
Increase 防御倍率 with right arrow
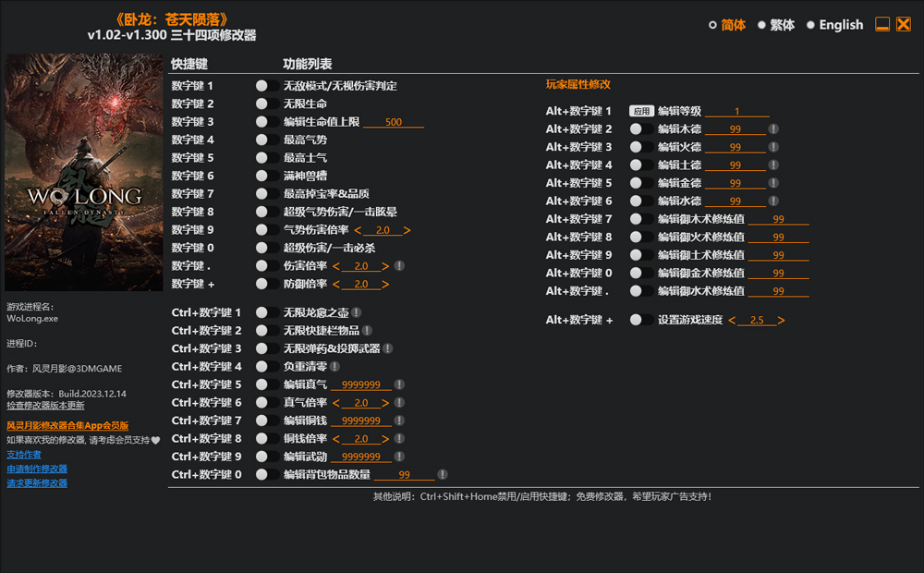coord(385,284)
